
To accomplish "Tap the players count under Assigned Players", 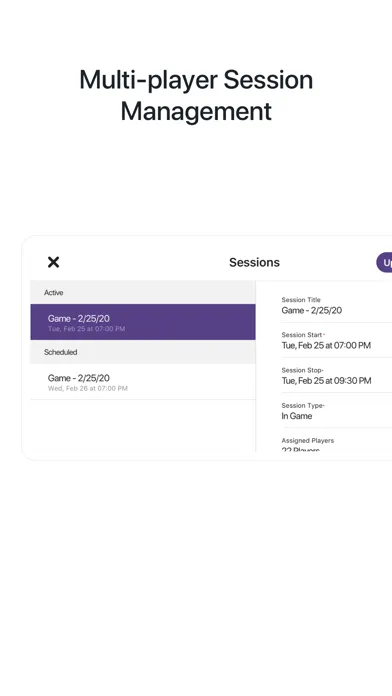I will click(x=301, y=450).
